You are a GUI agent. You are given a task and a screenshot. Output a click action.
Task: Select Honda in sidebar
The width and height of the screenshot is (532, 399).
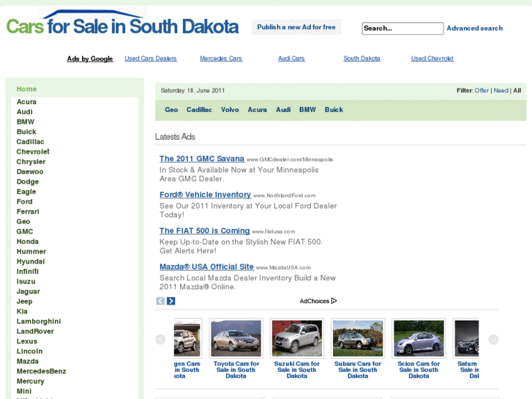pos(28,242)
